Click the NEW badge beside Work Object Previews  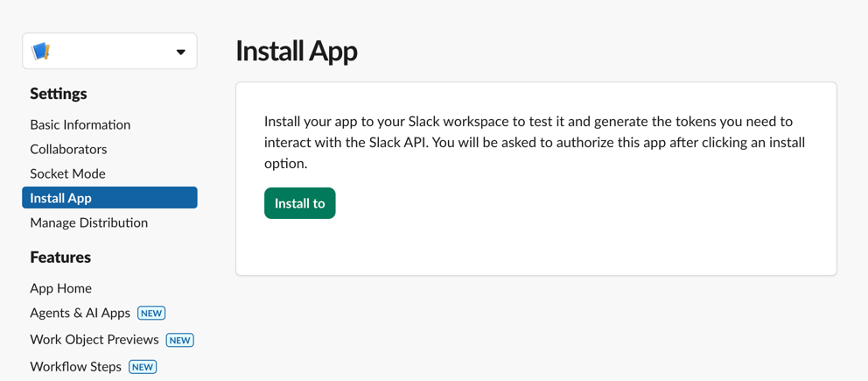click(179, 340)
